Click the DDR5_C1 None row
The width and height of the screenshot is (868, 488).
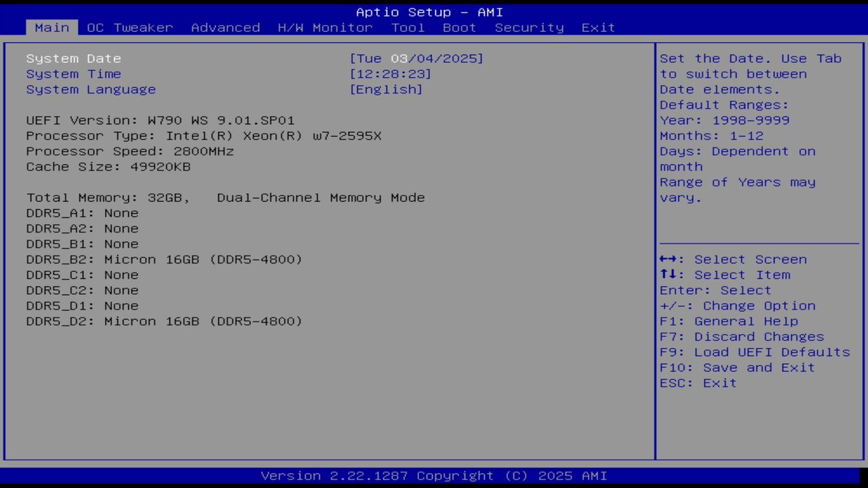tap(83, 275)
